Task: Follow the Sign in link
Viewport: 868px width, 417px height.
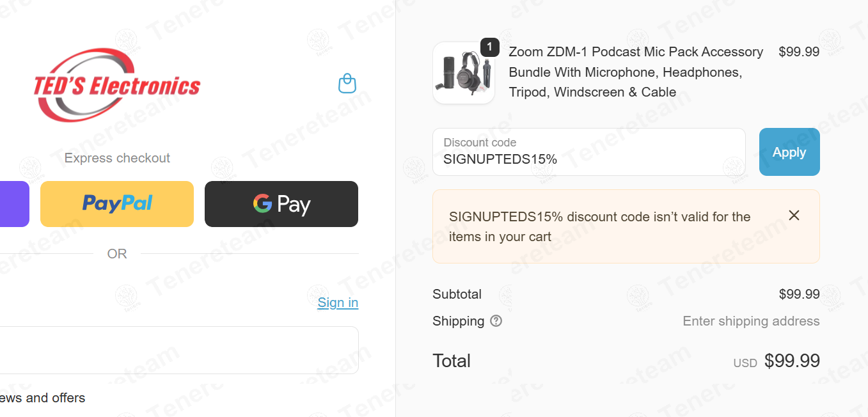Action: (338, 303)
